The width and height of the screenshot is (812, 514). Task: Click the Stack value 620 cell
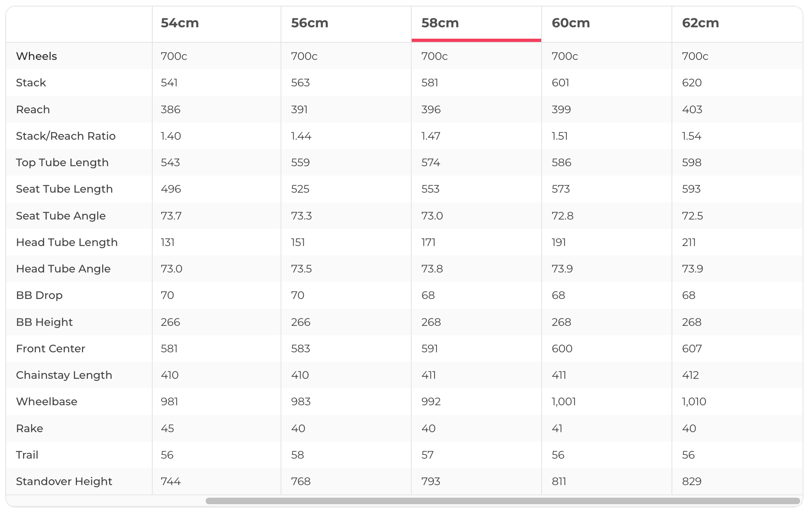coord(691,83)
